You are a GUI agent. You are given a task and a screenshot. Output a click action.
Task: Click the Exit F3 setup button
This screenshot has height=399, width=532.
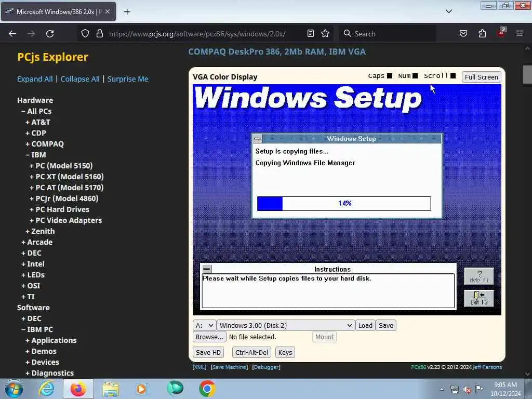tap(478, 298)
